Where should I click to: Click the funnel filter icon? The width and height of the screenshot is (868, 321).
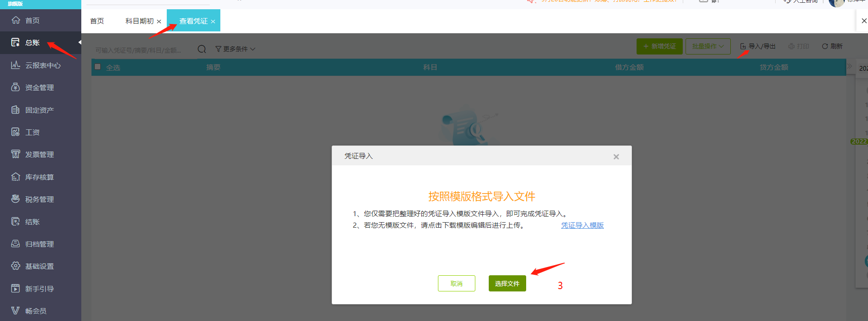tap(218, 49)
